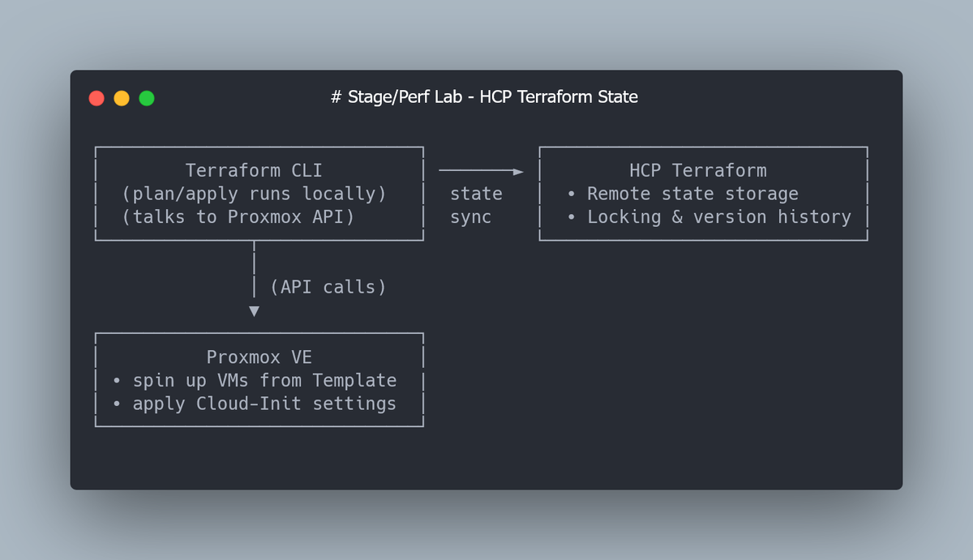Click the bullet dot before 'spin up VMs'
973x560 pixels.
click(118, 381)
